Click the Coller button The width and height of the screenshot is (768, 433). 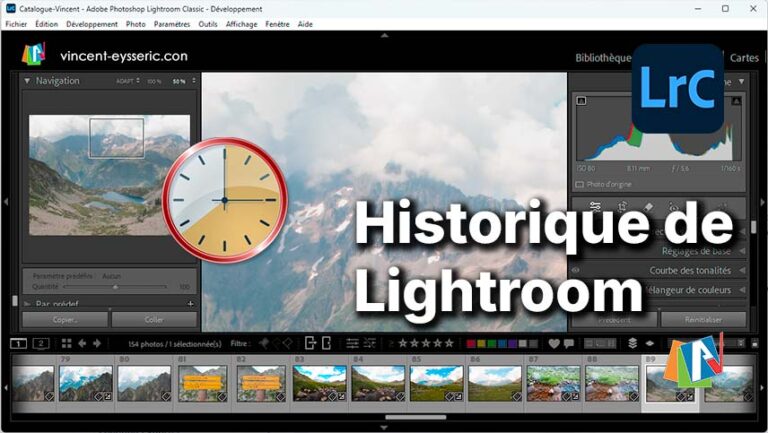[154, 320]
